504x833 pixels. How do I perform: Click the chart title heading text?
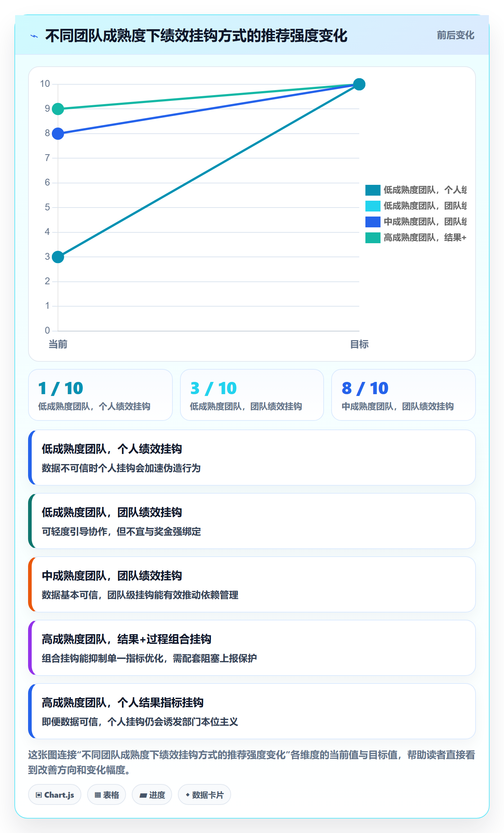(x=196, y=36)
